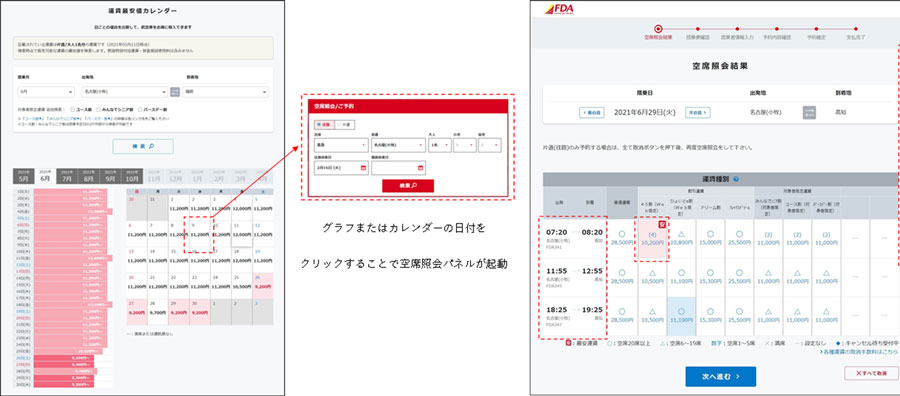This screenshot has height=396, width=900.
Task: Click the 次の日 next day button
Action: click(698, 112)
